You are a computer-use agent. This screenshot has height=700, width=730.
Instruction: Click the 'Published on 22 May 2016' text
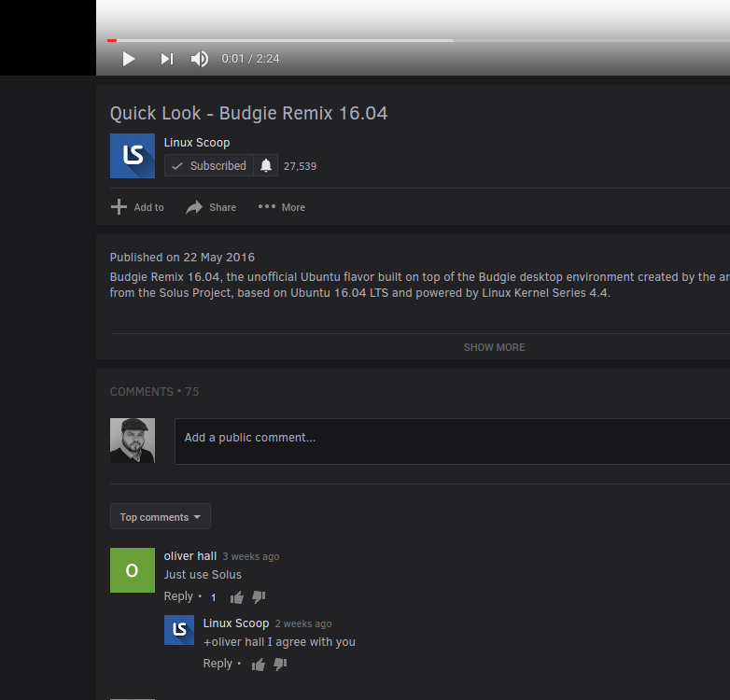tap(182, 258)
